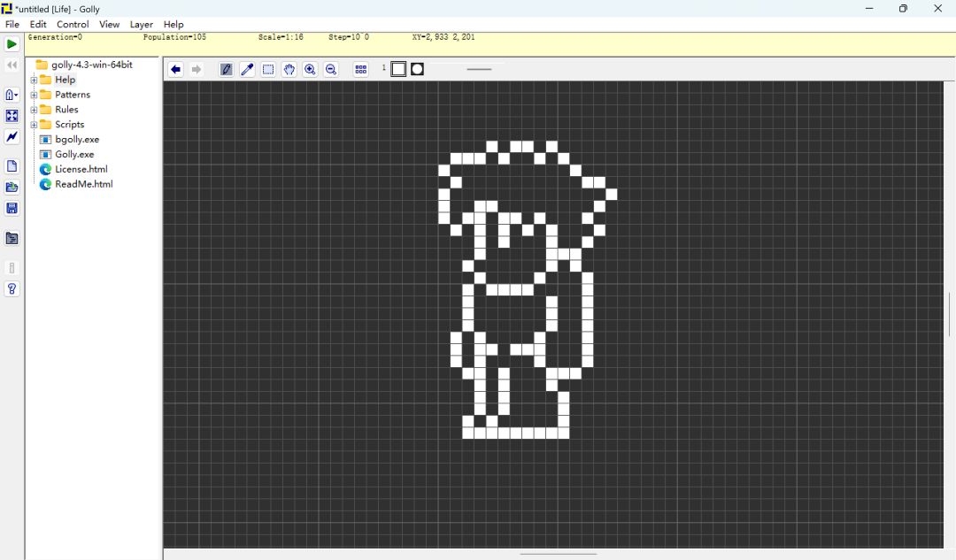This screenshot has height=560, width=956.
Task: Open the Layer menu
Action: click(142, 25)
